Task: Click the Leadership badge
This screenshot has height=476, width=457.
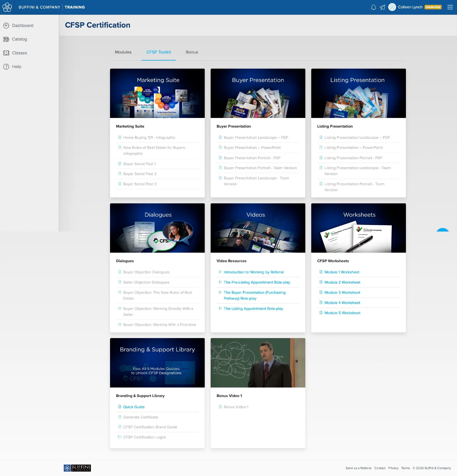Action: tap(433, 7)
